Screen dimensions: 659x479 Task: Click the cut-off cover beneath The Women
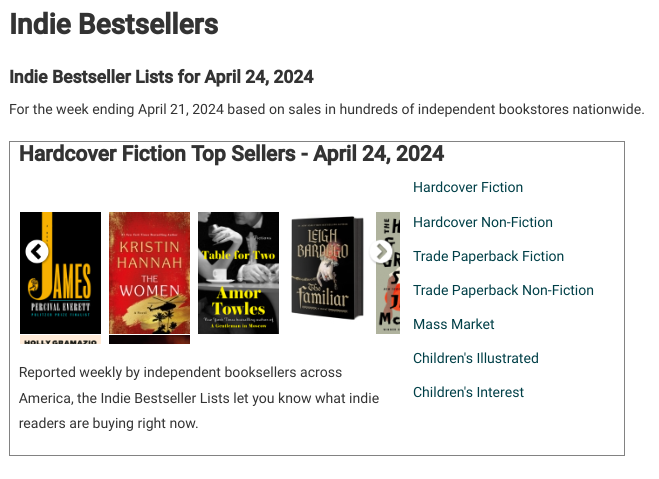(149, 340)
